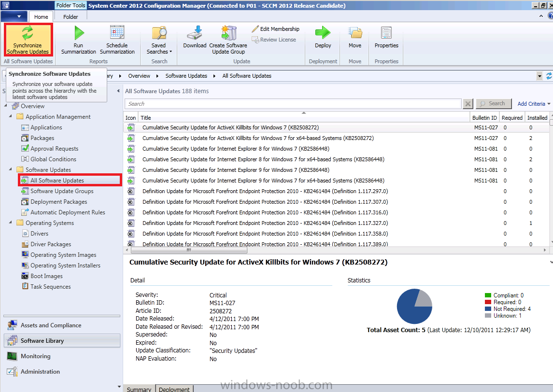This screenshot has width=553, height=392.
Task: Open the blue application menu dropdown
Action: [x=14, y=16]
